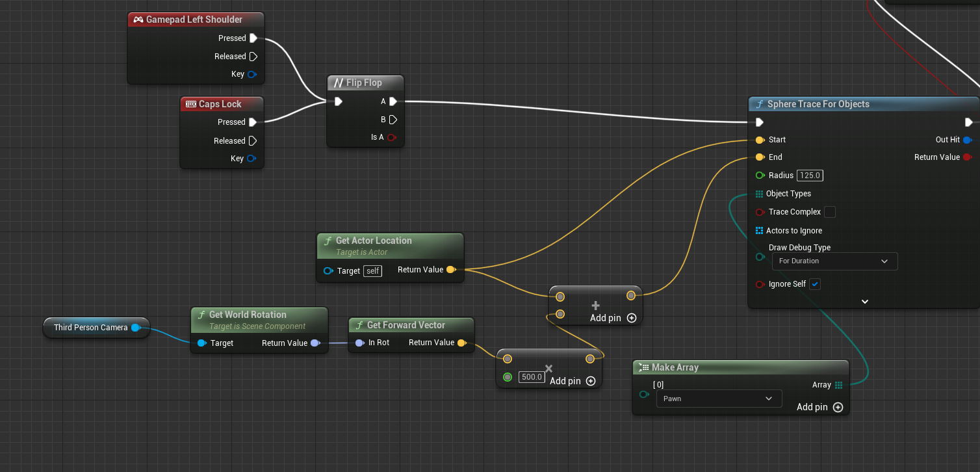Click the Object Types array pin

760,194
